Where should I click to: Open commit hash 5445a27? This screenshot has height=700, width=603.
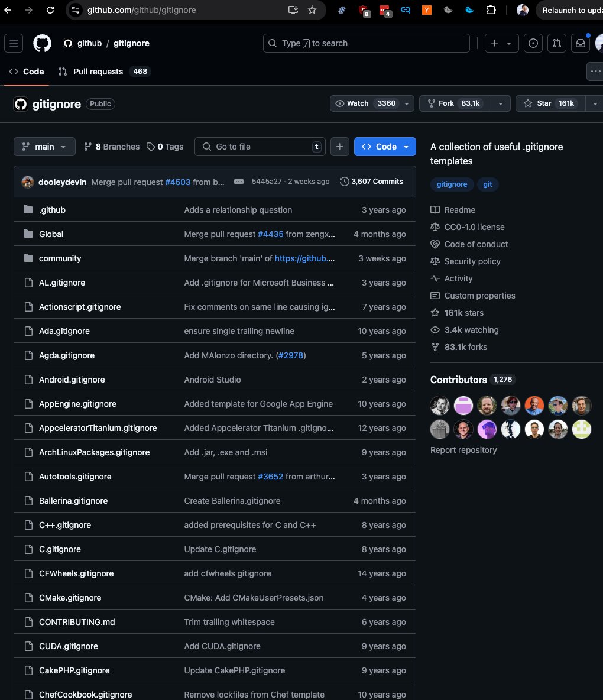tap(267, 182)
